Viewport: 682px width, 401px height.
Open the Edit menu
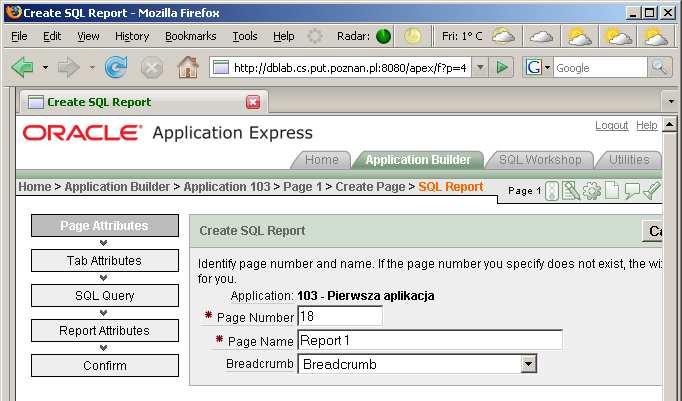(x=52, y=36)
